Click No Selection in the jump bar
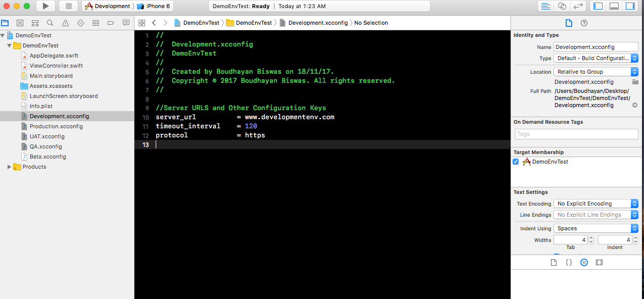This screenshot has height=299, width=644. pos(371,23)
